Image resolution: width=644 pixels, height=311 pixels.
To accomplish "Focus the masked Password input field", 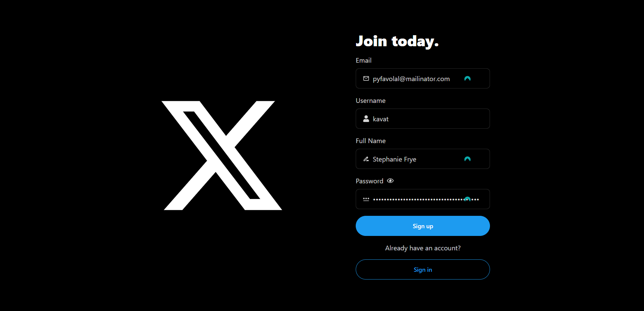I will click(x=423, y=199).
